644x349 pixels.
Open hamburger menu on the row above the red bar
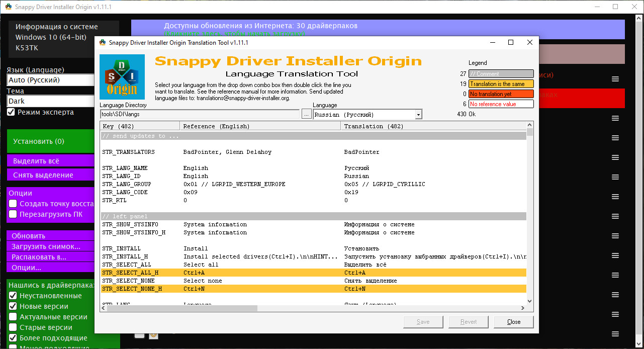(x=615, y=79)
